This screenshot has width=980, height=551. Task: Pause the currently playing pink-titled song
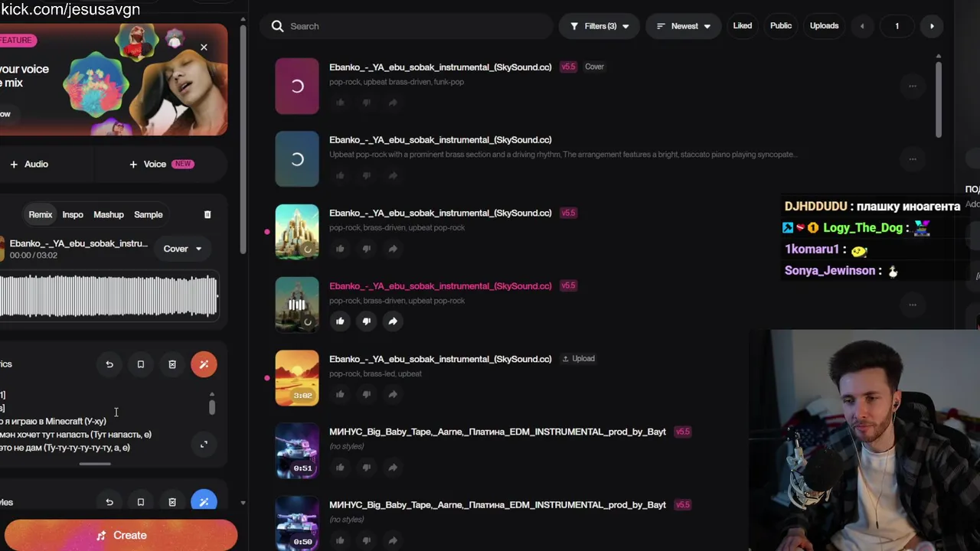297,305
